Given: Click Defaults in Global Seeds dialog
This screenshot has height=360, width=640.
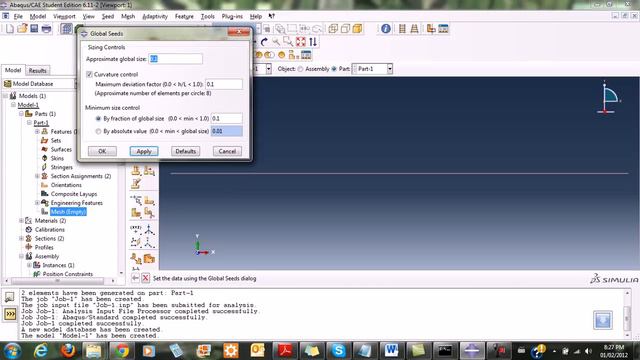Looking at the screenshot, I should tap(186, 151).
